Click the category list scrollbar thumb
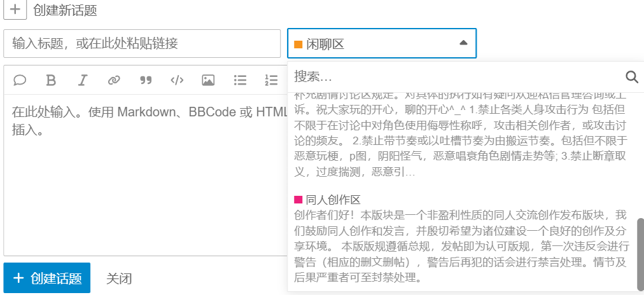 point(640,253)
